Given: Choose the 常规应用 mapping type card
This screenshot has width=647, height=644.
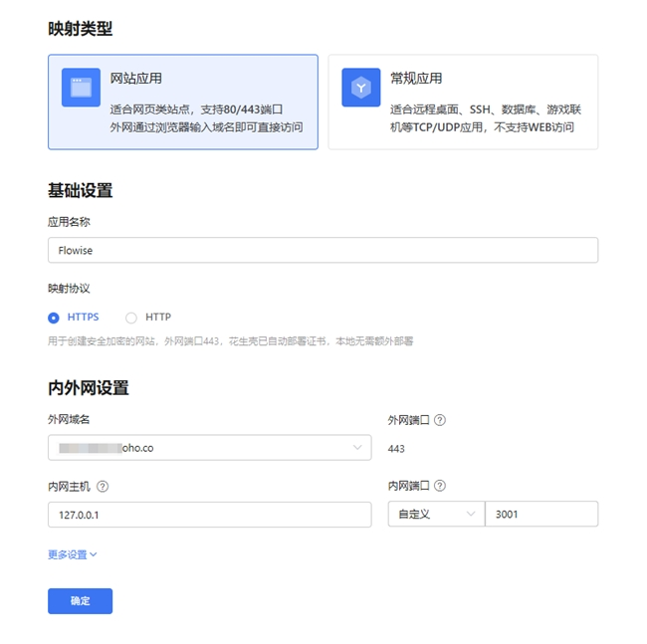Looking at the screenshot, I should pyautogui.click(x=463, y=103).
